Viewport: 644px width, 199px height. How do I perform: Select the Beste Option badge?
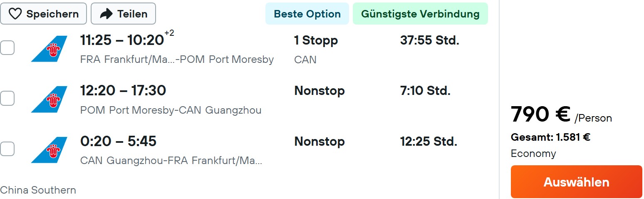click(x=307, y=14)
